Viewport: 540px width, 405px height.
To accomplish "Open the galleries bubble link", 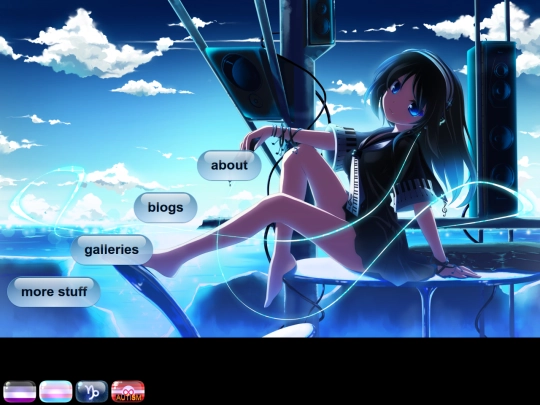I will pyautogui.click(x=112, y=250).
